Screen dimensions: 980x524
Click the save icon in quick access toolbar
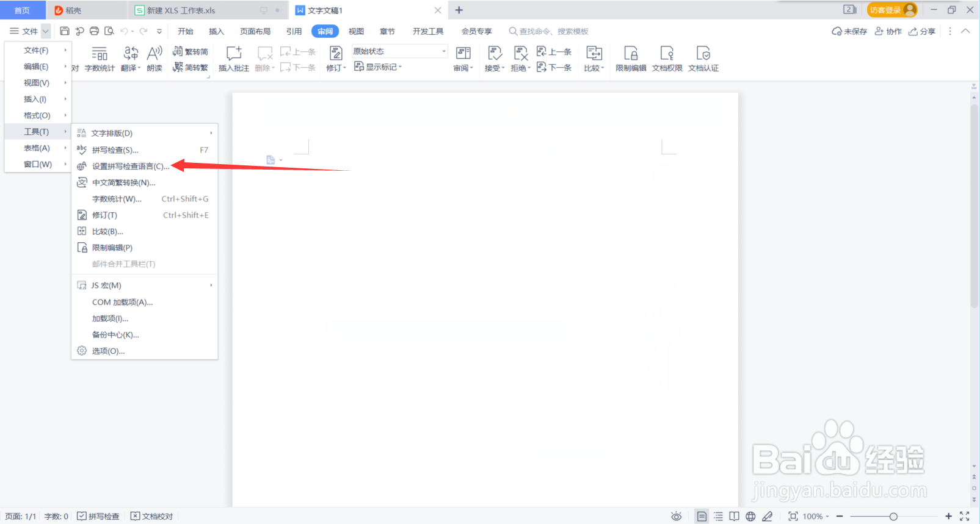click(64, 31)
